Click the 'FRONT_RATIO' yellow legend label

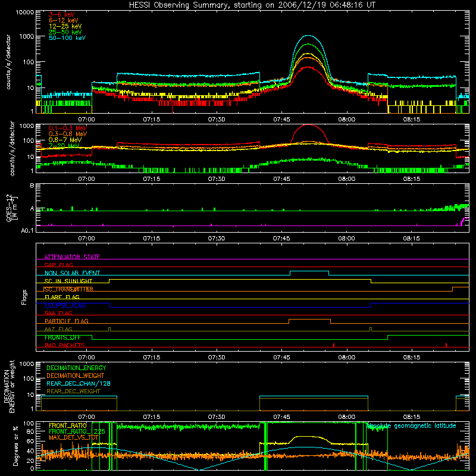coord(68,425)
